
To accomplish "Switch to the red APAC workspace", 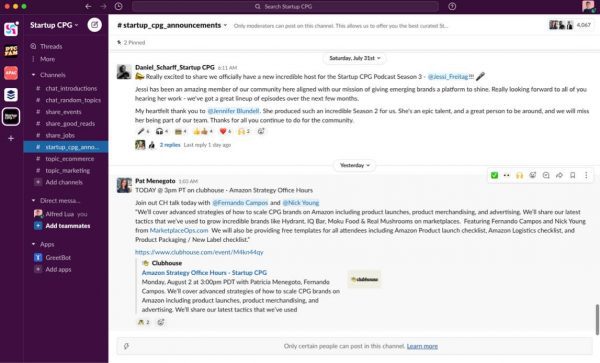I will pos(11,73).
